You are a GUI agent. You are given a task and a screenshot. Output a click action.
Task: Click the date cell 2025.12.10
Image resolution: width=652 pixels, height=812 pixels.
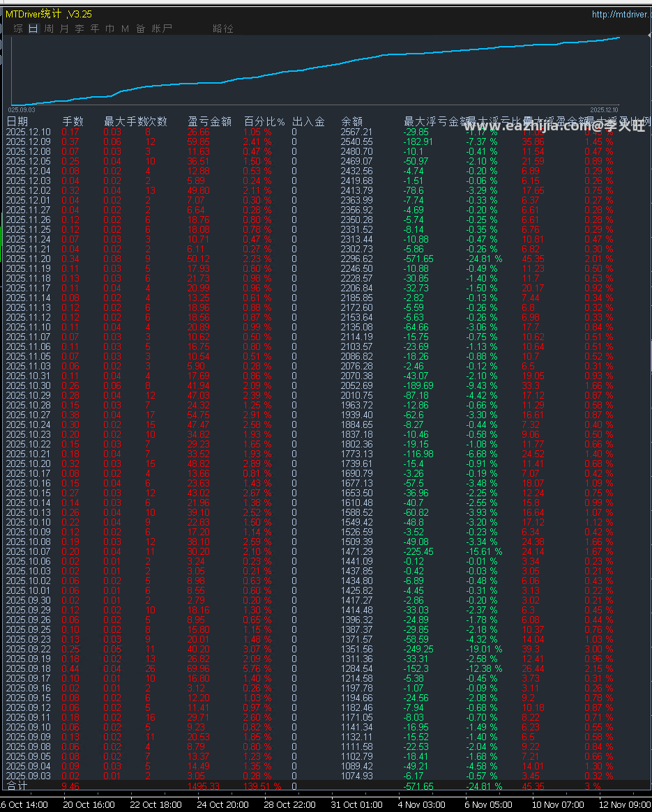(29, 132)
